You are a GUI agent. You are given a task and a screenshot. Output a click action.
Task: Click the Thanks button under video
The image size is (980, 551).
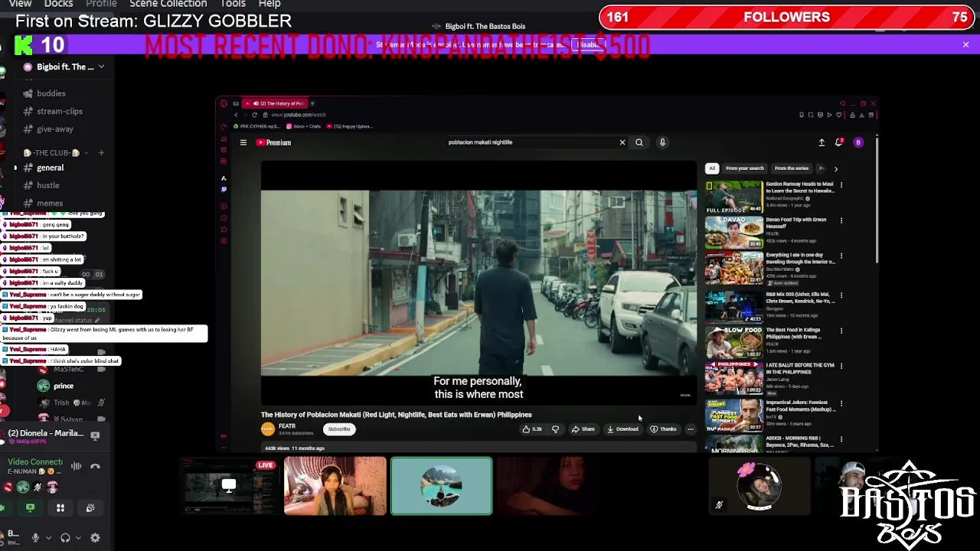[663, 429]
